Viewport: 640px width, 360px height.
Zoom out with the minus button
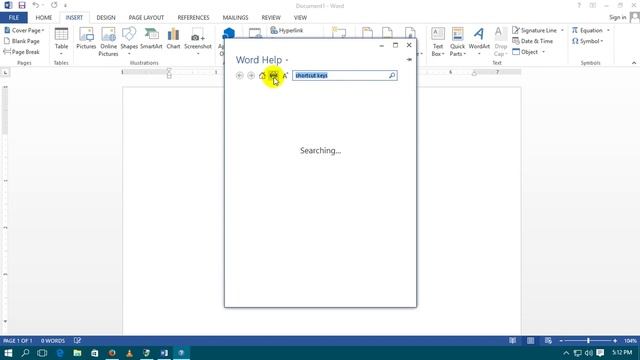pos(561,340)
